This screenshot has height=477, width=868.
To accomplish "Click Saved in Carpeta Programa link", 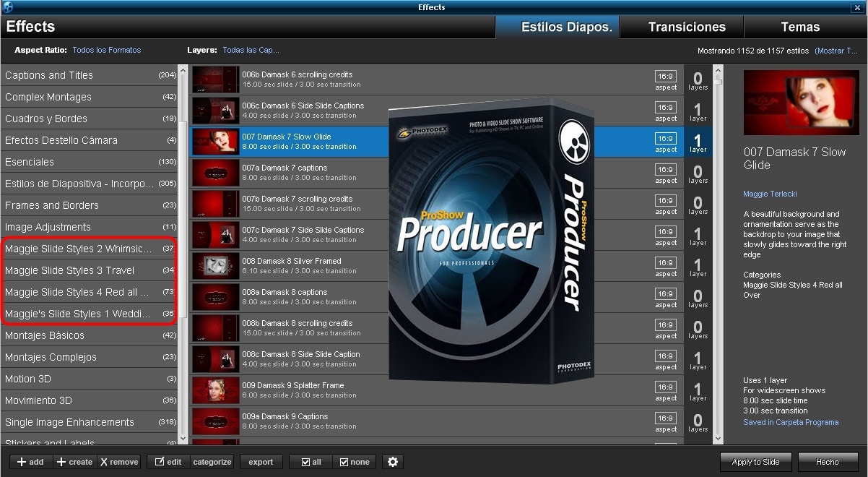I will coord(791,422).
